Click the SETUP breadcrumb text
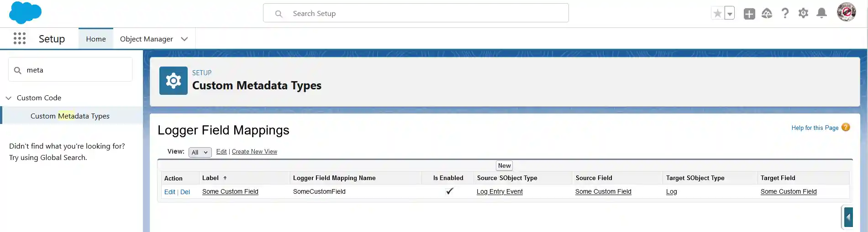The height and width of the screenshot is (232, 868). click(x=202, y=73)
